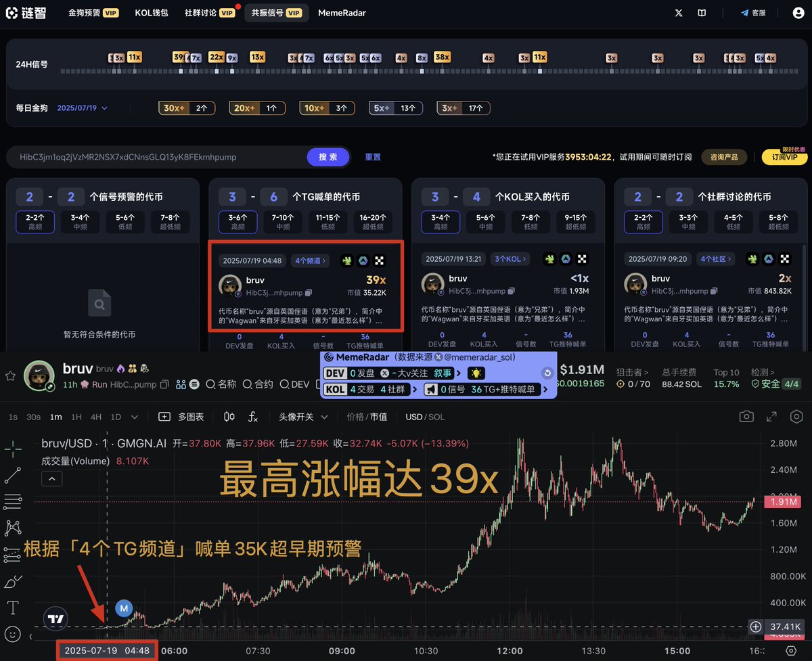Filter signals by 5x+ badge
This screenshot has width=812, height=661.
pyautogui.click(x=396, y=108)
